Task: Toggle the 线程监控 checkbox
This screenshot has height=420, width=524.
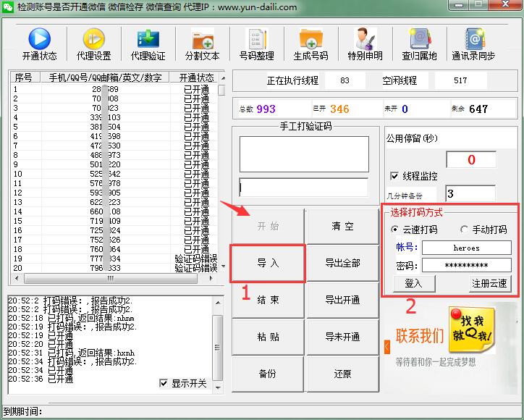Action: [394, 176]
